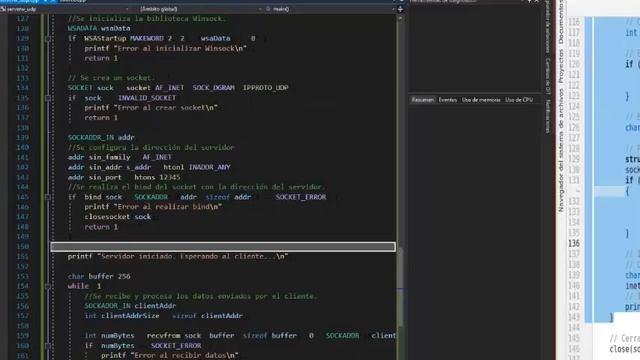
Task: Open the Cambios de GIT side tab
Action: tap(548, 76)
